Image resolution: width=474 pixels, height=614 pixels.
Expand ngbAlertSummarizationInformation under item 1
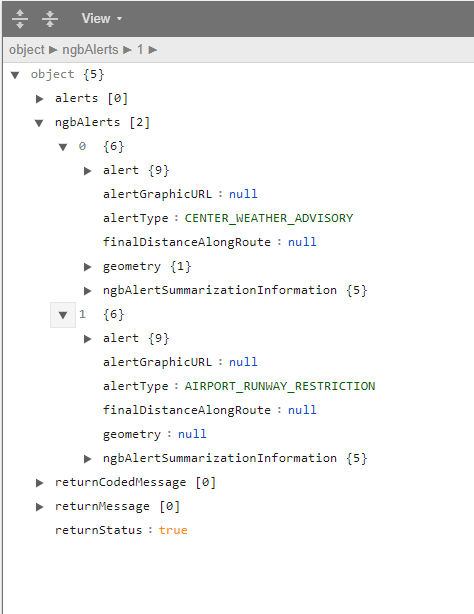point(87,459)
